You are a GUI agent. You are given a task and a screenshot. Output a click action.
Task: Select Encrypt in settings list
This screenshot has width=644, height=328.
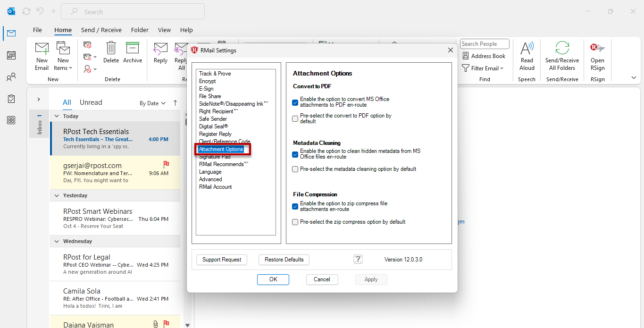(208, 81)
